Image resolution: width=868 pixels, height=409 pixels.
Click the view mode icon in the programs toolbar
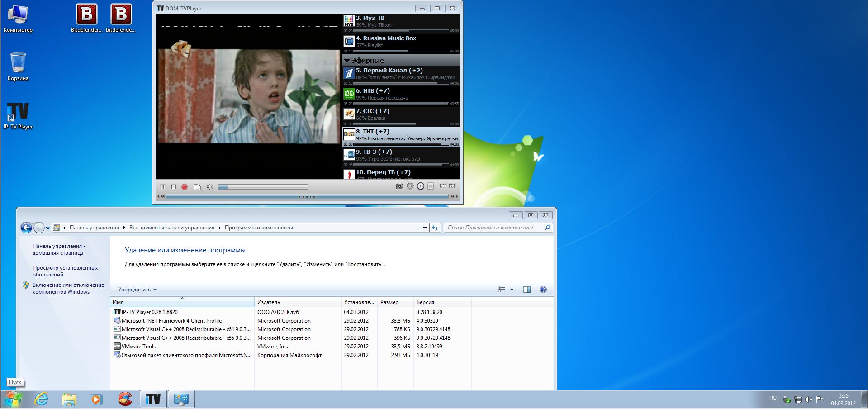tap(502, 290)
